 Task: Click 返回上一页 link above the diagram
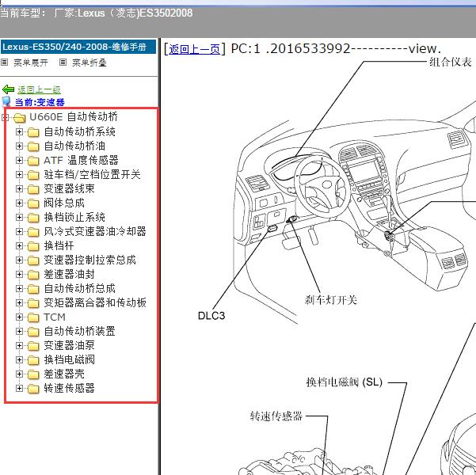click(x=195, y=49)
